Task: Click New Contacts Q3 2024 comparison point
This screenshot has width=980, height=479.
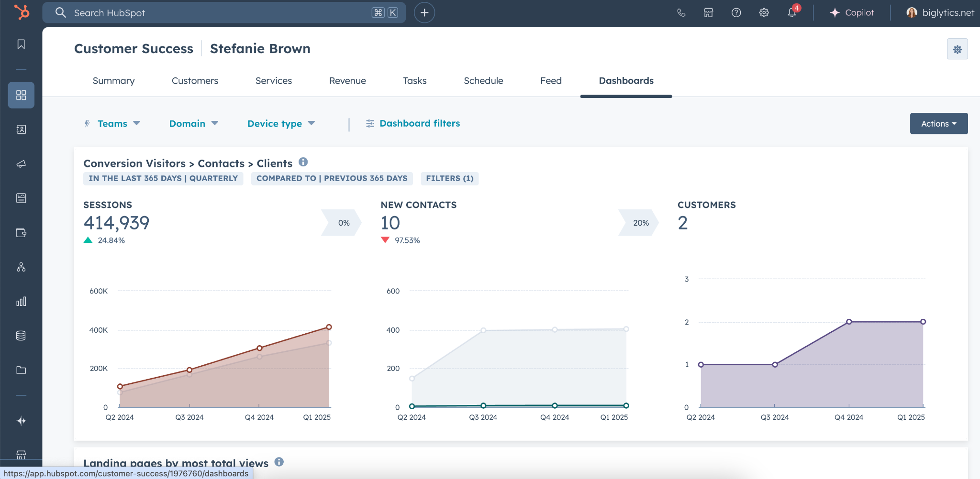Action: (x=483, y=330)
